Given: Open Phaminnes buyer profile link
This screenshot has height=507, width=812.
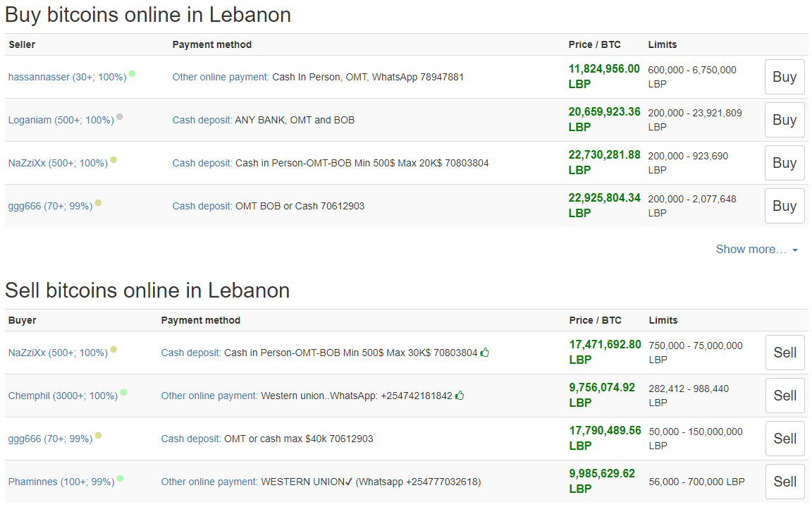Looking at the screenshot, I should (x=61, y=482).
